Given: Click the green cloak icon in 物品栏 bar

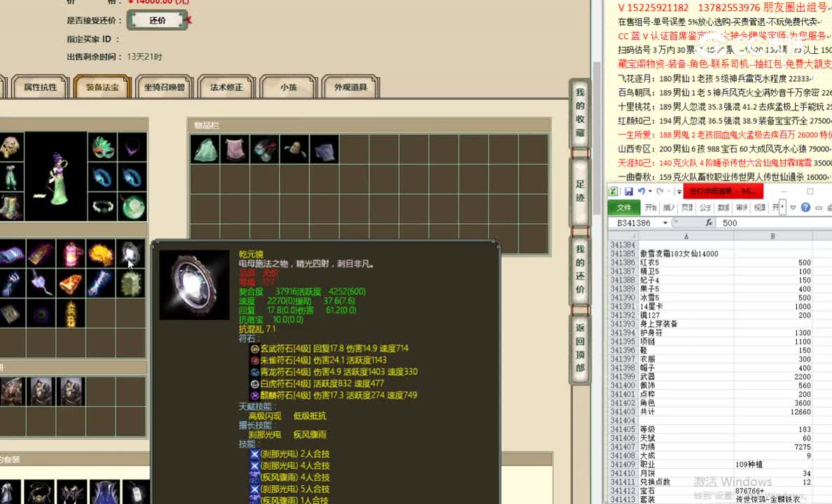Looking at the screenshot, I should point(204,148).
